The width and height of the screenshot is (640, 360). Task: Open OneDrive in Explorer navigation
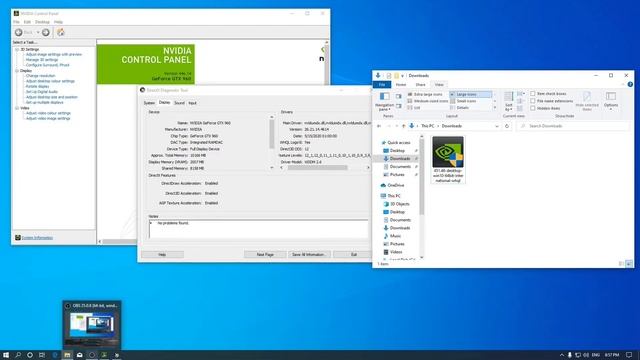393,185
